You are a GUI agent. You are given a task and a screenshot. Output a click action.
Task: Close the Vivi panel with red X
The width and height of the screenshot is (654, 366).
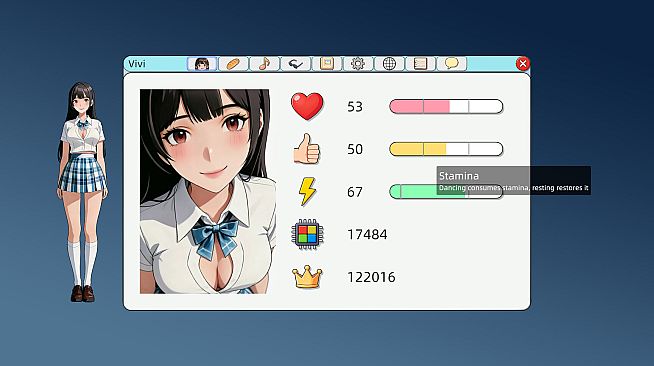click(523, 64)
